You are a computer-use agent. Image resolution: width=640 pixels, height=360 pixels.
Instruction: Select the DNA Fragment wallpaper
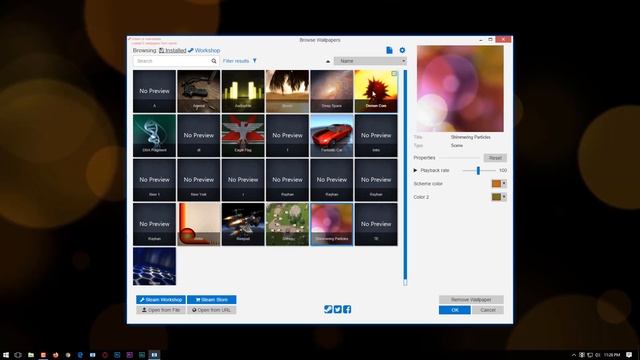pos(154,136)
